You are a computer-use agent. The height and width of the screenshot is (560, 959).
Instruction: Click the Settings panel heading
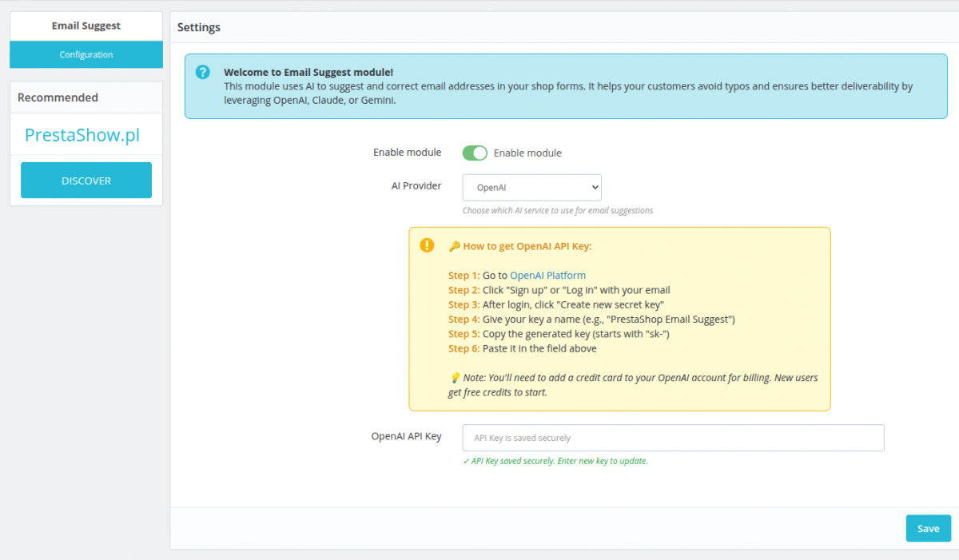click(x=199, y=27)
